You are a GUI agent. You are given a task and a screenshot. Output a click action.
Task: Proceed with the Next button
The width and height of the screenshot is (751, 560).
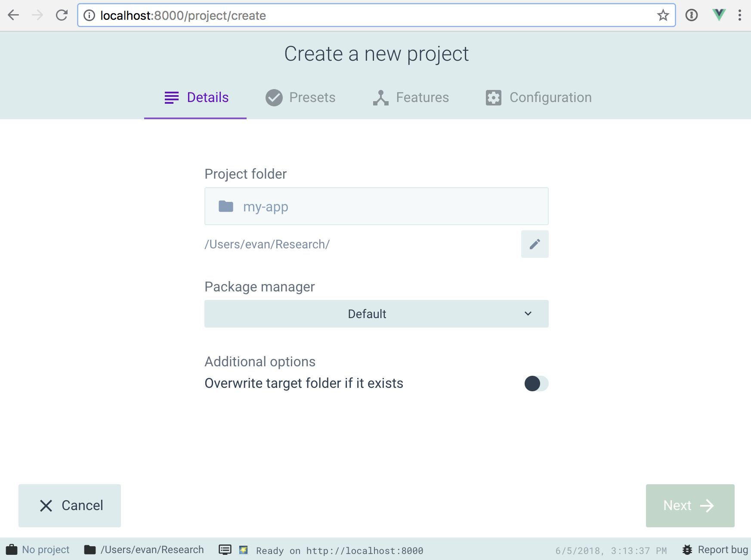click(690, 505)
